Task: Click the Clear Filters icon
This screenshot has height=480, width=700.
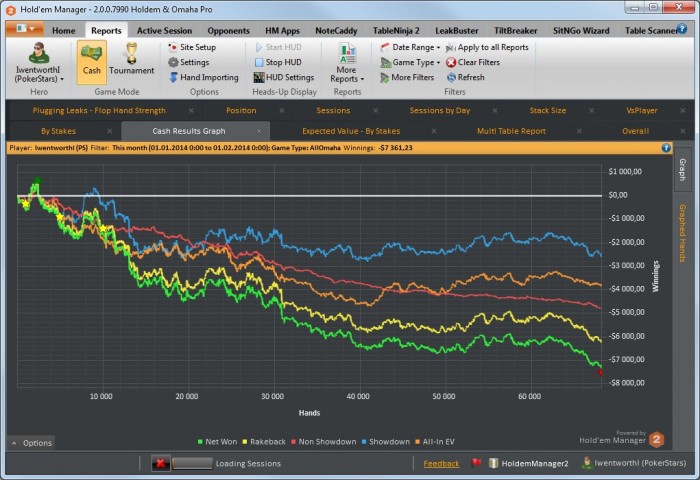Action: (451, 62)
